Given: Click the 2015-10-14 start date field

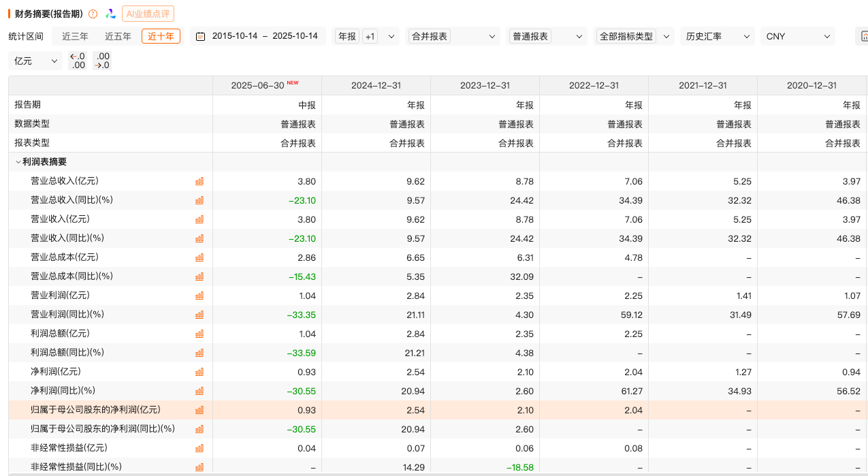Looking at the screenshot, I should tap(235, 36).
